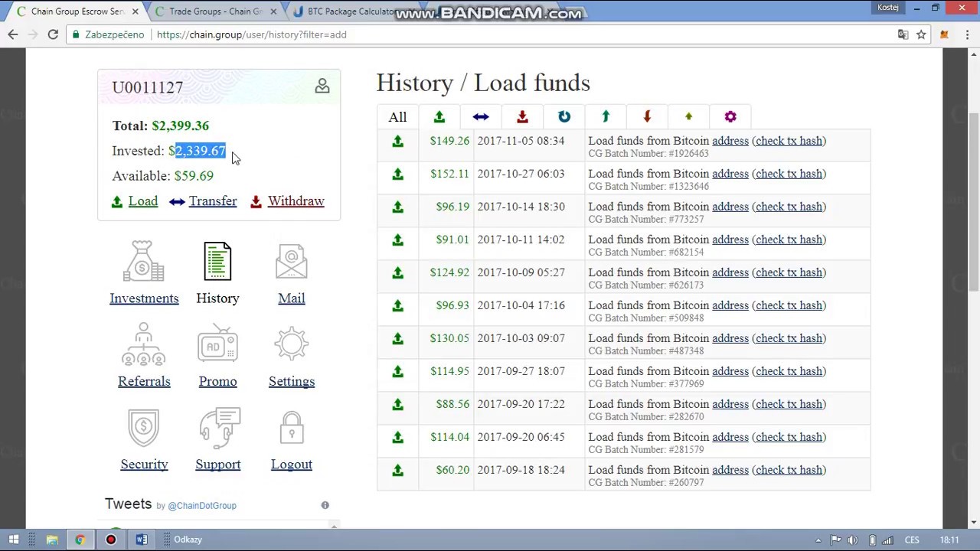The height and width of the screenshot is (551, 980).
Task: Open the Investments link
Action: tap(144, 298)
